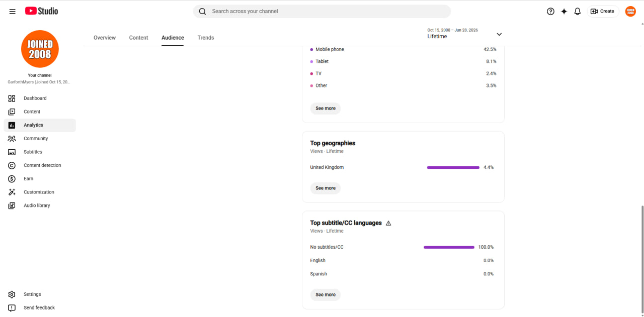Screen dimensions: 644x317
Task: Click the Content detection copyright icon
Action: point(12,165)
